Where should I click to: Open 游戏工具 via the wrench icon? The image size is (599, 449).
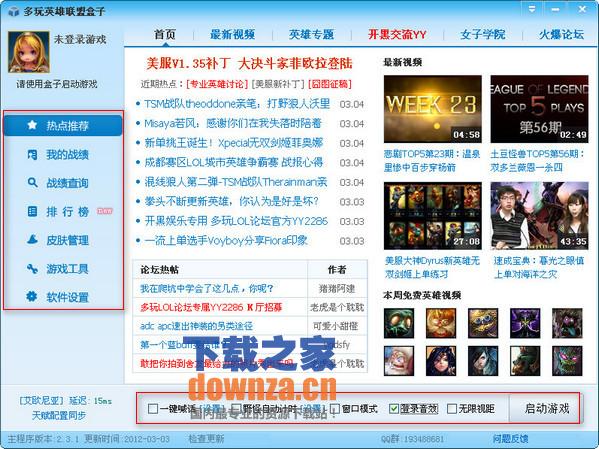[x=32, y=269]
